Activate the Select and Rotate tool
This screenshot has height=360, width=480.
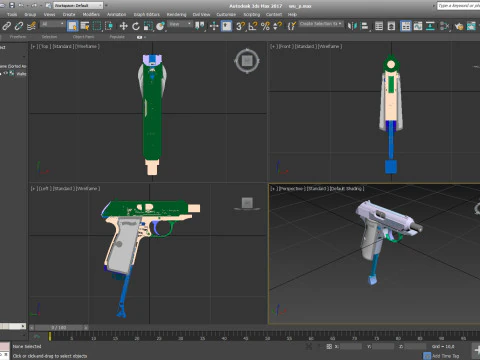click(x=136, y=26)
